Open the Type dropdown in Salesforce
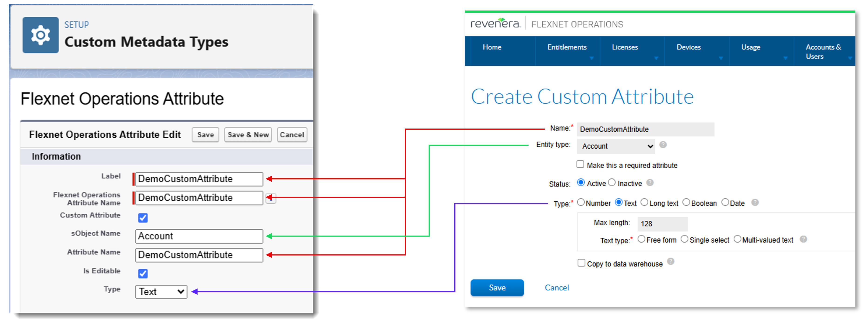The image size is (868, 324). click(x=161, y=292)
